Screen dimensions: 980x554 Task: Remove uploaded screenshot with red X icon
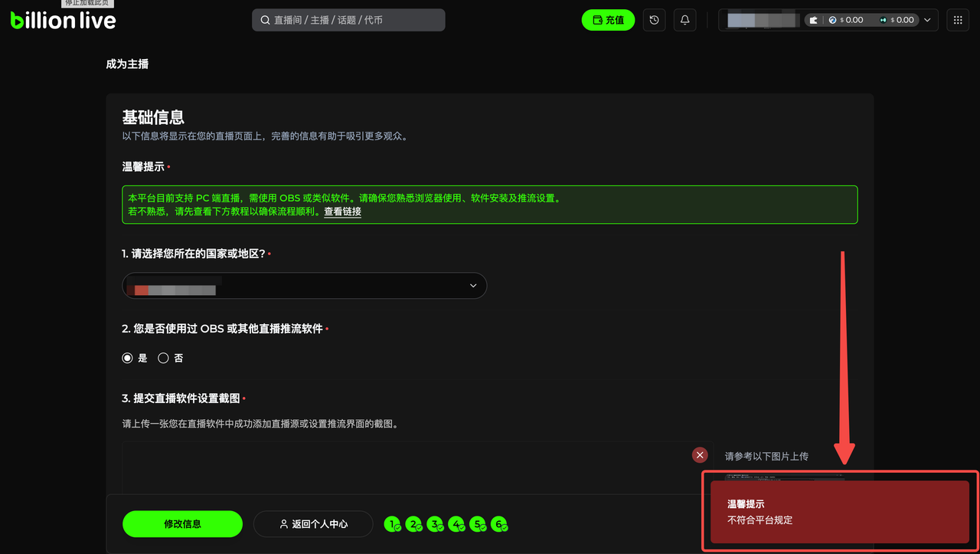[700, 454]
